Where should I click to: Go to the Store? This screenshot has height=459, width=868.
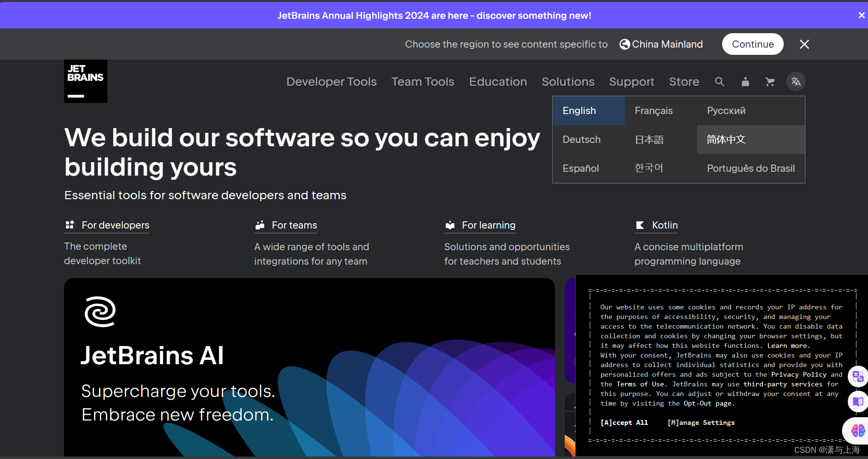(x=684, y=82)
